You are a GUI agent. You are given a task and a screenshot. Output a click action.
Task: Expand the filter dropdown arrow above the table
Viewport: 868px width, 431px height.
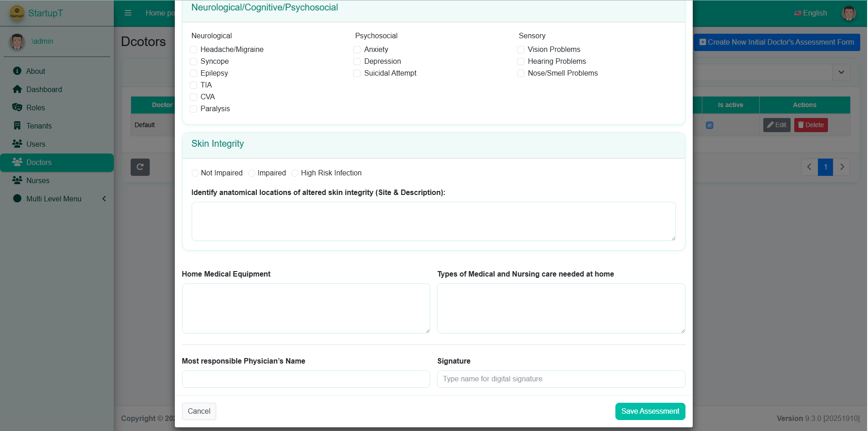(x=841, y=72)
